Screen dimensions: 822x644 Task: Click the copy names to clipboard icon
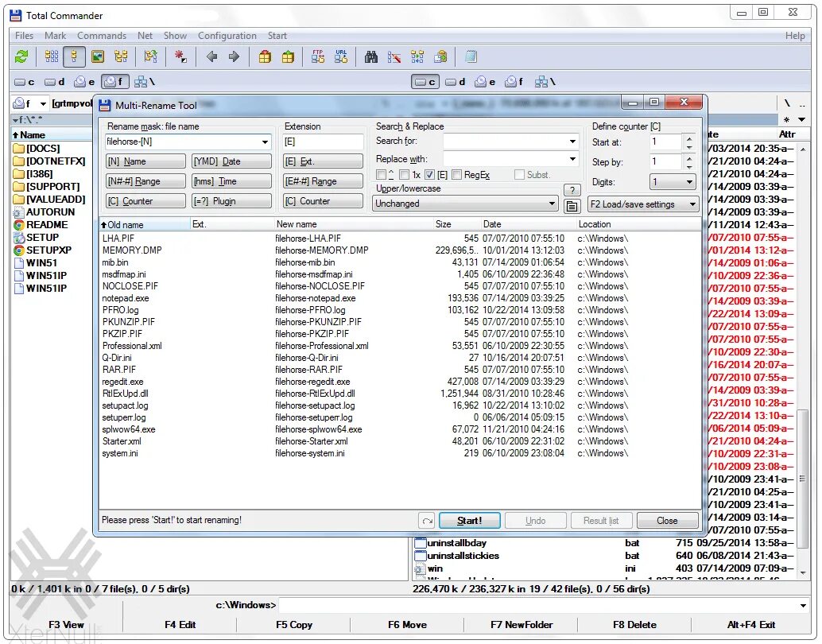coord(440,56)
